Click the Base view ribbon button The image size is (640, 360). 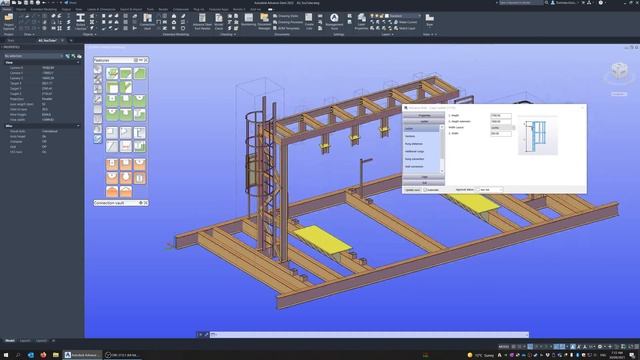pos(429,20)
